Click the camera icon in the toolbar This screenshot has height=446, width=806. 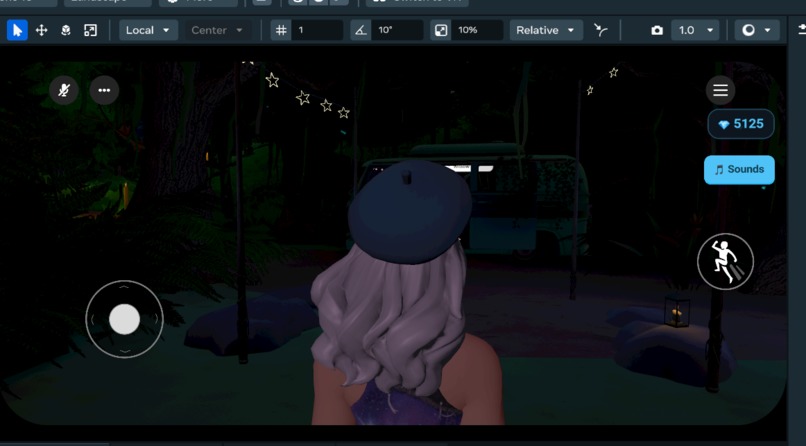(657, 30)
